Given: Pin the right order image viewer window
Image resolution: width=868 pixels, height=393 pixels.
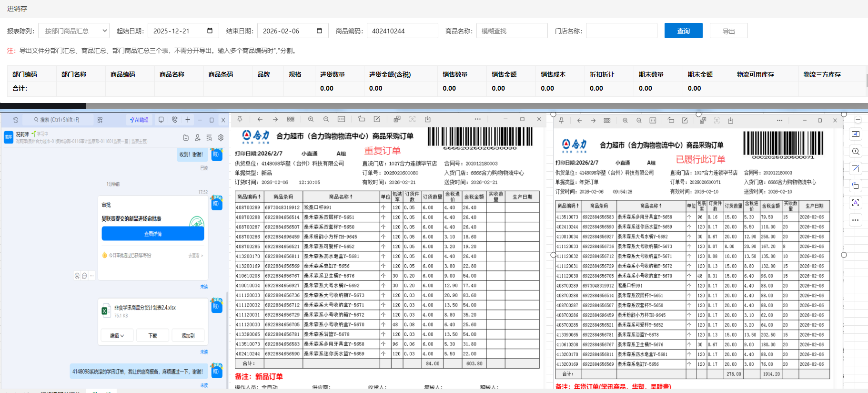Looking at the screenshot, I should (x=561, y=121).
